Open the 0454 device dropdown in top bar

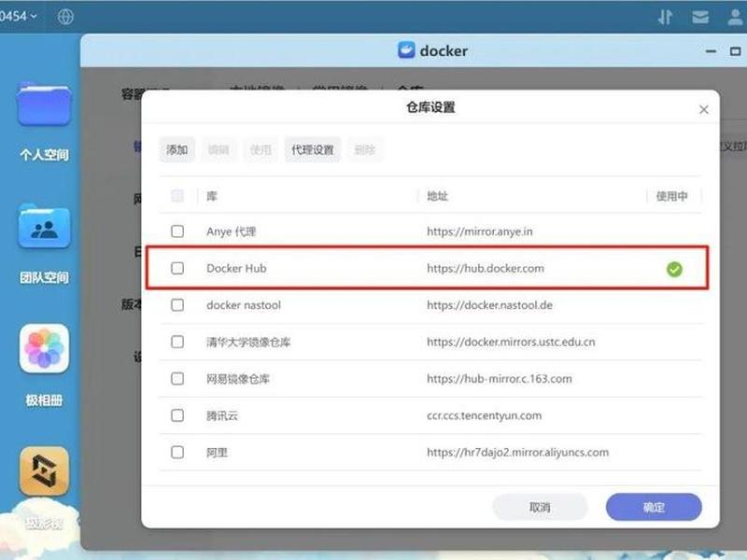[x=18, y=16]
